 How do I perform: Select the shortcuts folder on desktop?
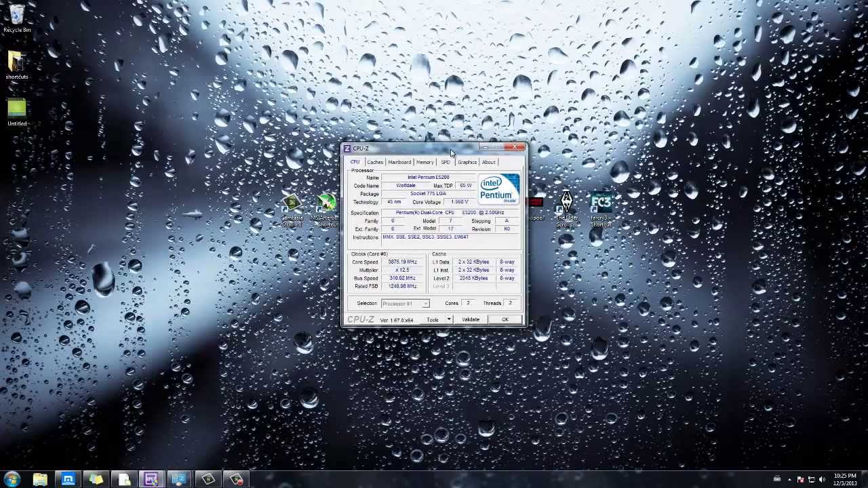(x=16, y=66)
